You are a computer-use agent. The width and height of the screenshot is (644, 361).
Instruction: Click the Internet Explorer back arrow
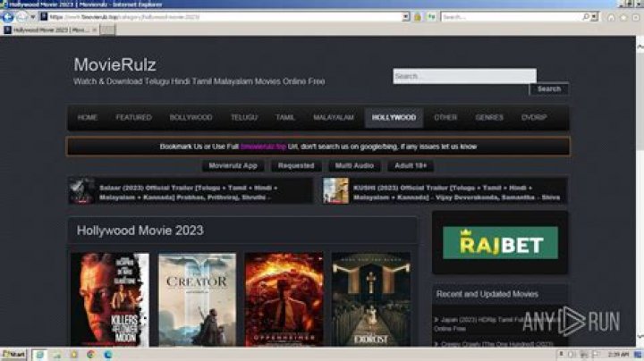click(x=8, y=17)
